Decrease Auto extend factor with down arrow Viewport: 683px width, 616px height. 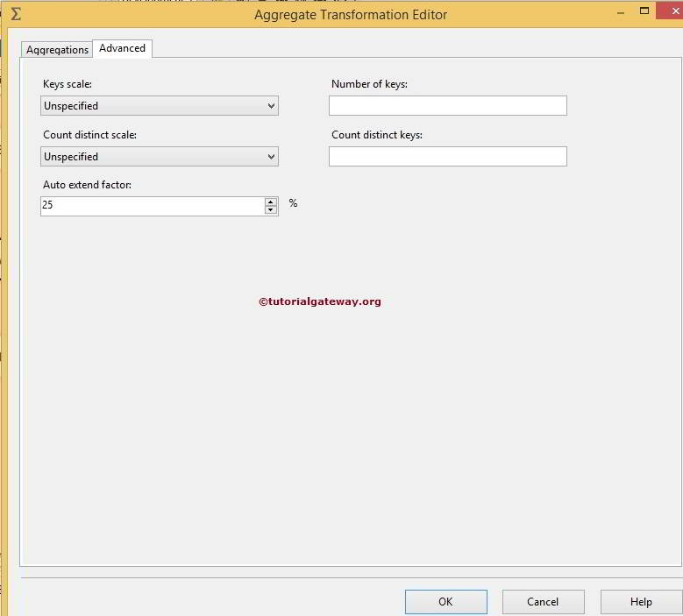click(271, 209)
